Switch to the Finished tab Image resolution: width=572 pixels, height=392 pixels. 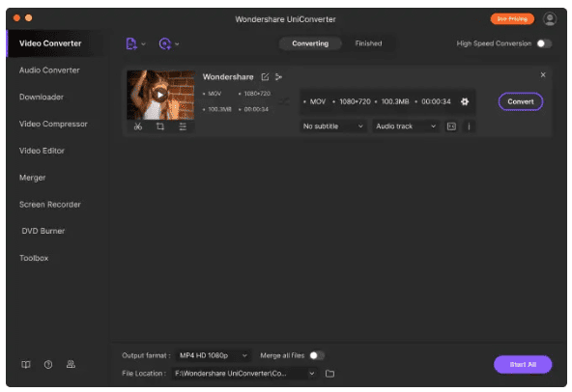pyautogui.click(x=368, y=43)
